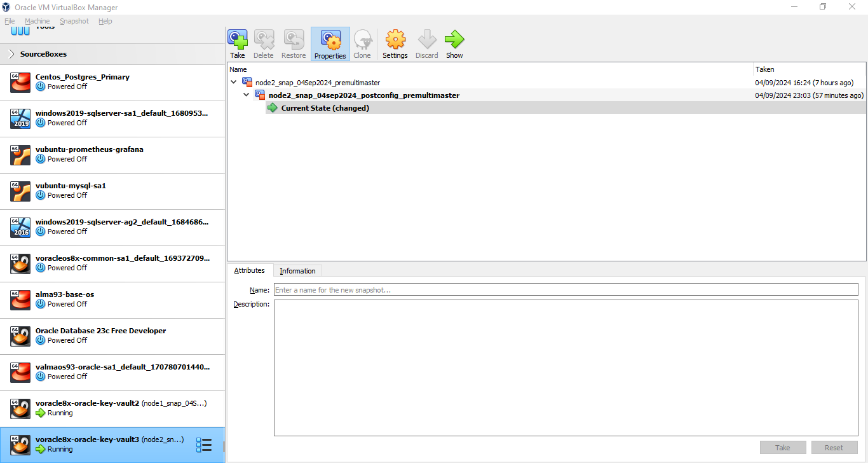Click the Description text area
868x463 pixels.
pos(566,368)
